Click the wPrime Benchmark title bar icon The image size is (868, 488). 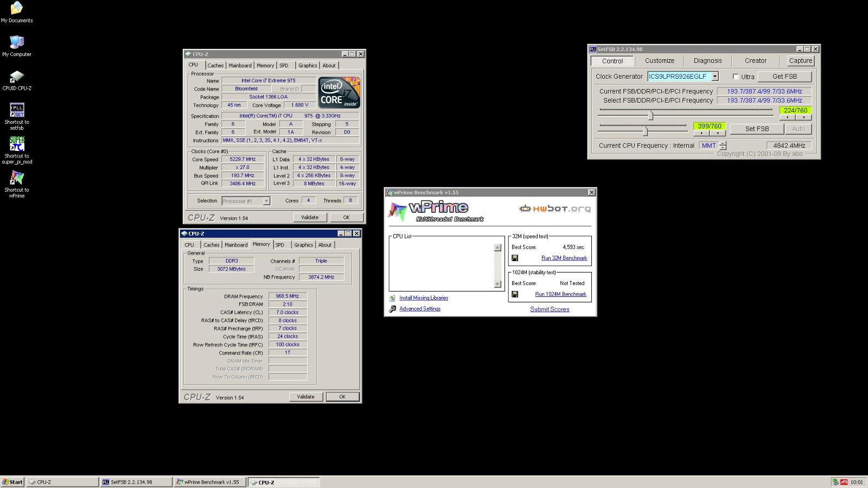(390, 192)
